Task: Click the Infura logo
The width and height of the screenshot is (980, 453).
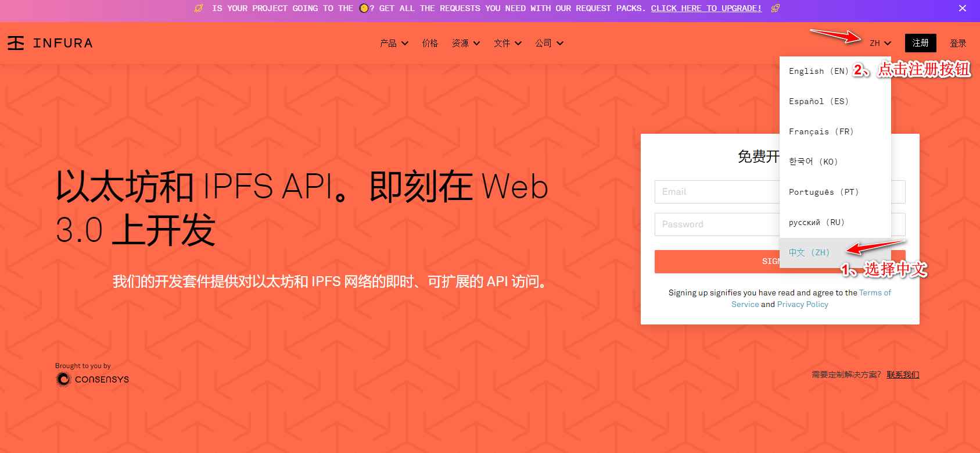Action: click(x=50, y=43)
